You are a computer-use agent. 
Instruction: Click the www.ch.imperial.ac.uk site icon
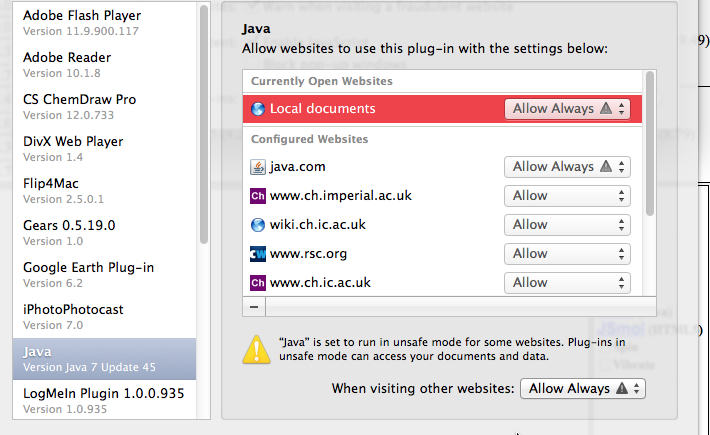(x=258, y=196)
